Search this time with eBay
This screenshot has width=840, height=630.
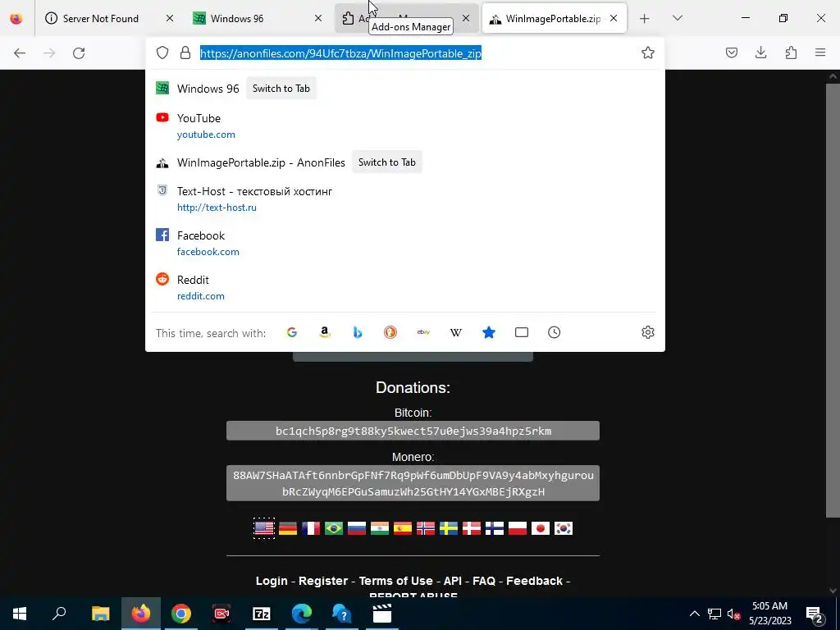[x=423, y=332]
